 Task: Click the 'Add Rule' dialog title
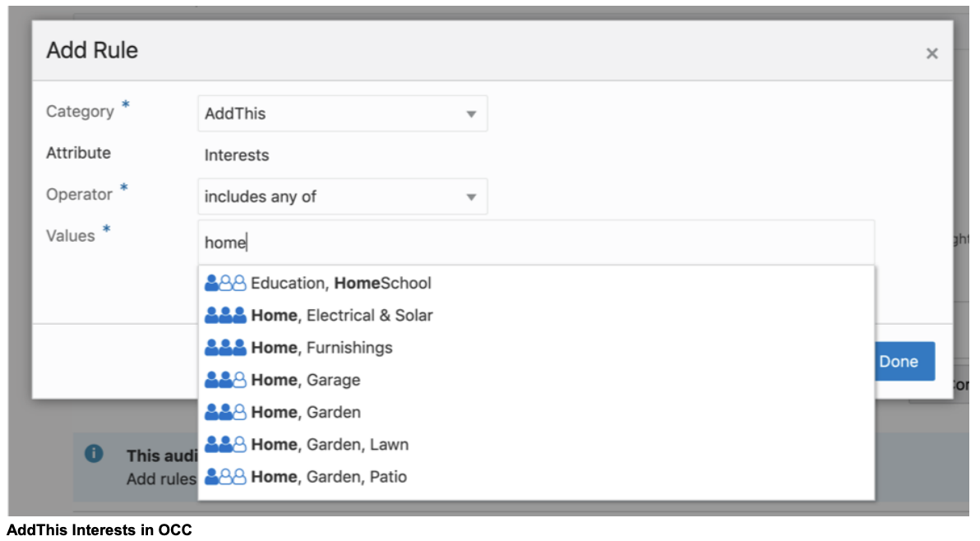click(x=92, y=50)
